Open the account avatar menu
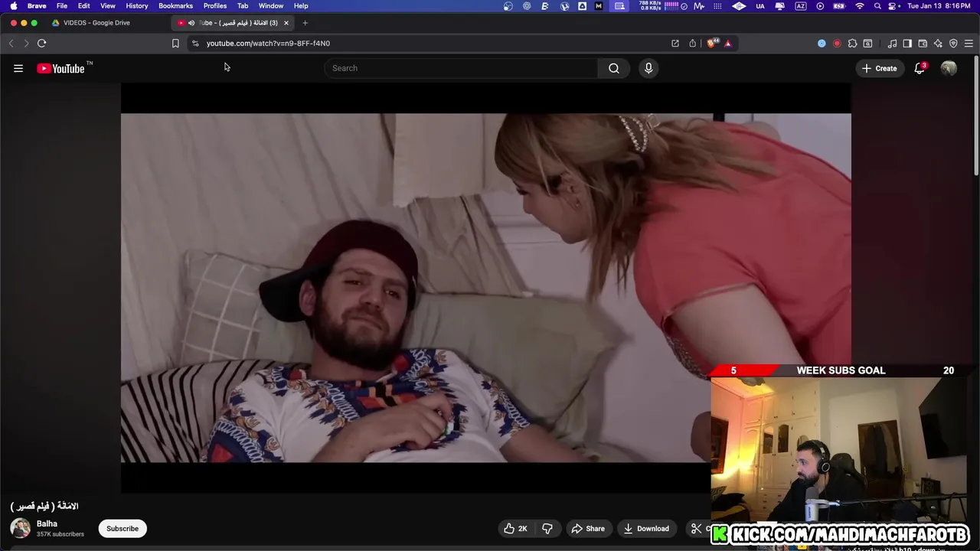The height and width of the screenshot is (551, 980). 949,68
